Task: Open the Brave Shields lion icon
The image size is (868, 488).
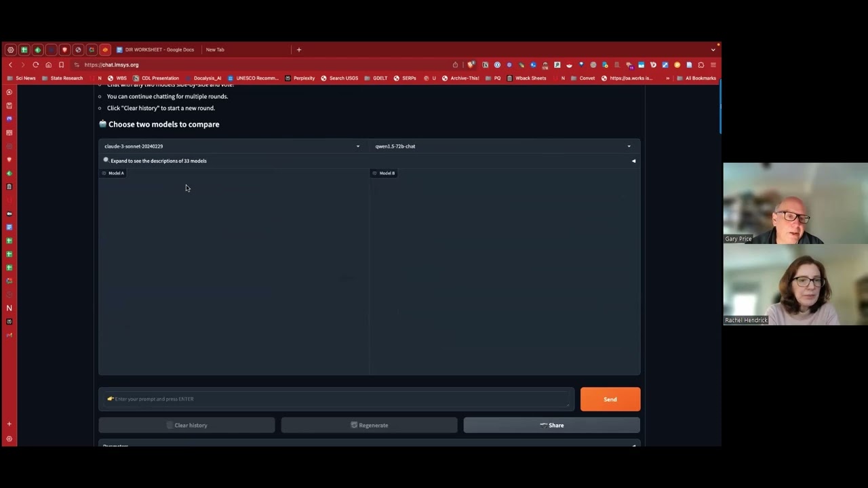Action: point(471,64)
